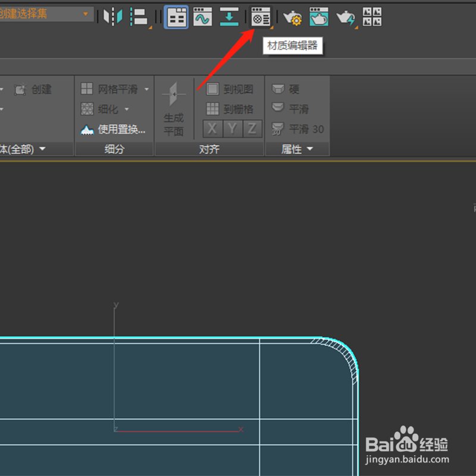Screen dimensions: 476x476
Task: Expand the 细化 dropdown arrow
Action: point(127,109)
